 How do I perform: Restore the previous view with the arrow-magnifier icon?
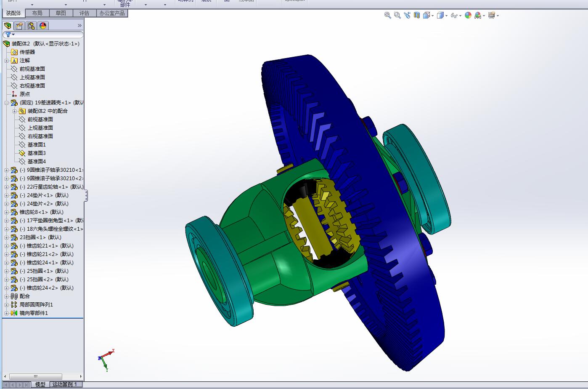click(407, 15)
